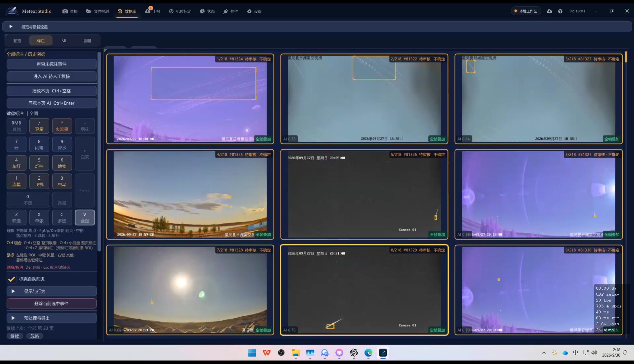Image resolution: width=634 pixels, height=364 pixels.
Task: Label as 1 流星 key
Action: (16, 181)
